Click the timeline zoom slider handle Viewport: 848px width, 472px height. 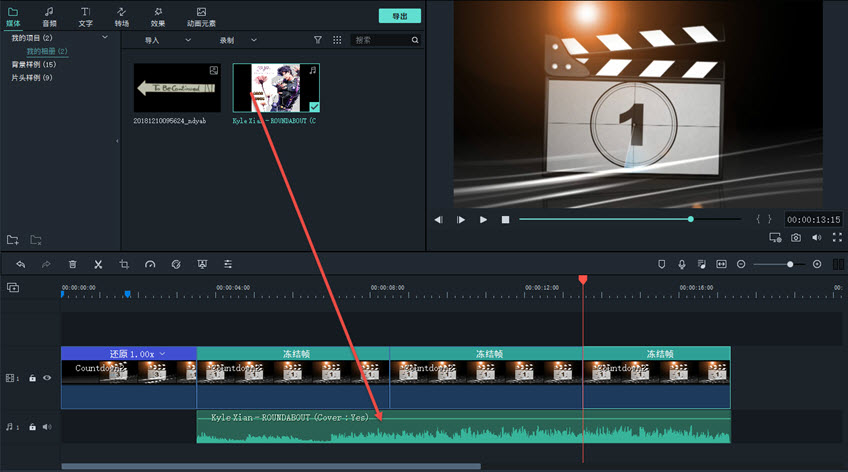click(790, 264)
